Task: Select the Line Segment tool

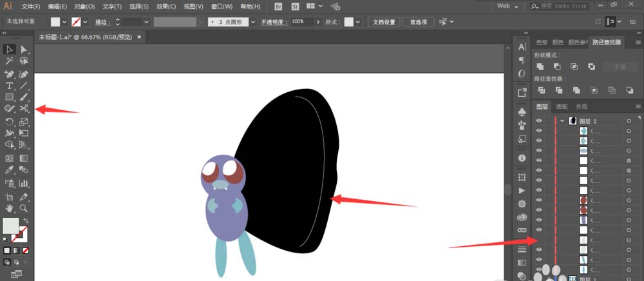Action: (24, 86)
